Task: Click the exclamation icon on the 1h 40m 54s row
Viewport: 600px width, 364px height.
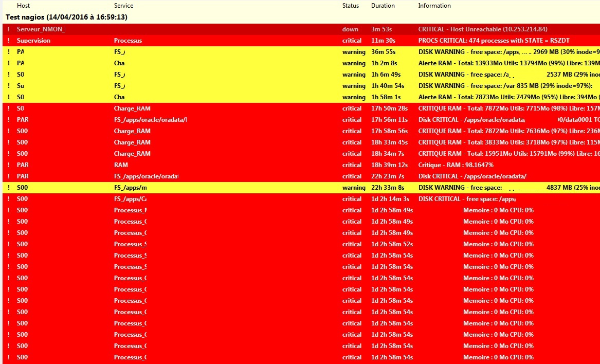Action: [9, 86]
